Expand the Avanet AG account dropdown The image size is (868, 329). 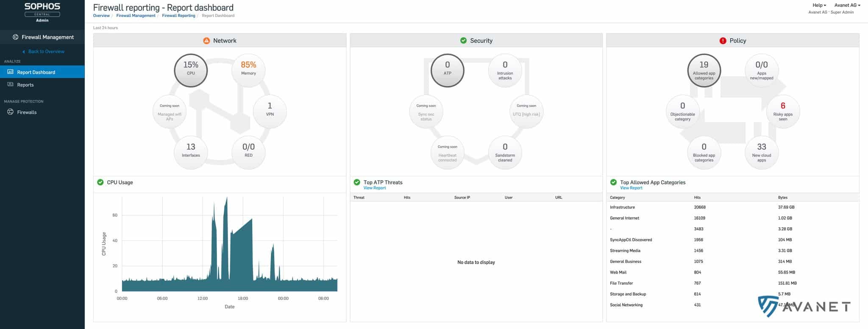(847, 5)
